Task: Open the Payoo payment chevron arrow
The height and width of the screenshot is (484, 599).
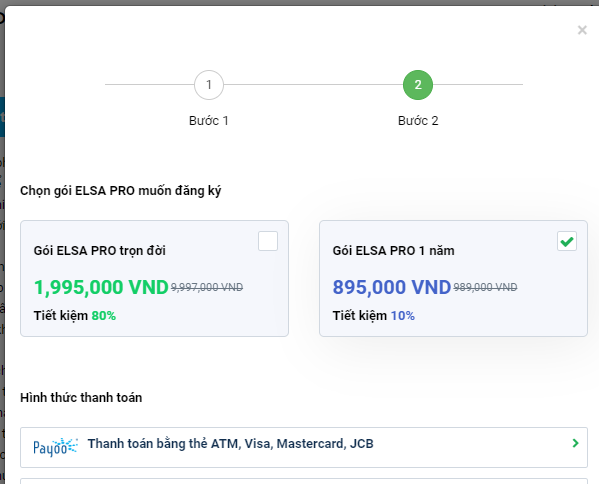Action: pyautogui.click(x=575, y=443)
